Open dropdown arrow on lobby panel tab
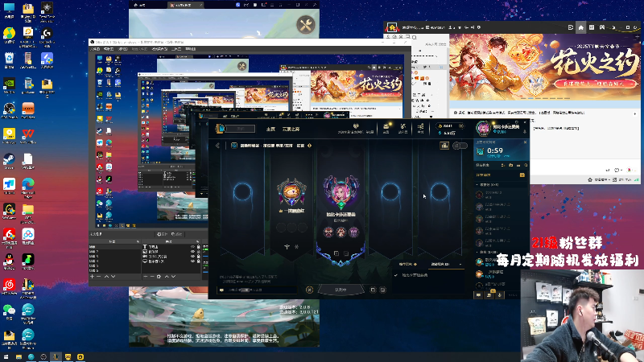Viewport: 644px width, 362px height. coord(460,265)
